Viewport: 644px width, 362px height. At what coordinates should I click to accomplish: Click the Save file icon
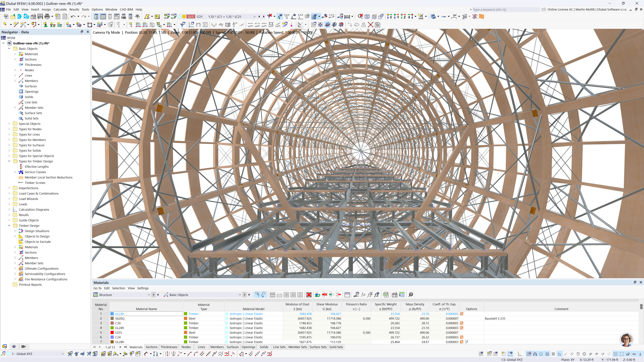pos(40,16)
